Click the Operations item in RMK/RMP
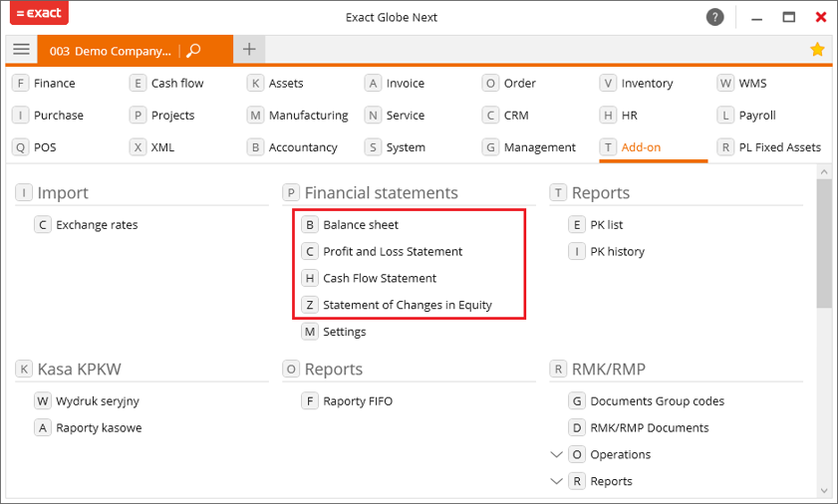 pyautogui.click(x=610, y=454)
